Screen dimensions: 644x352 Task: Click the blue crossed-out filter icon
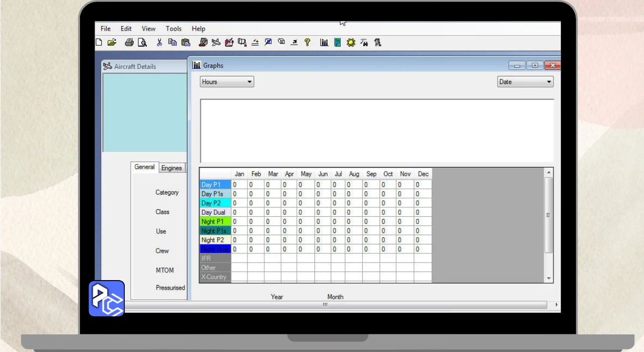click(268, 43)
